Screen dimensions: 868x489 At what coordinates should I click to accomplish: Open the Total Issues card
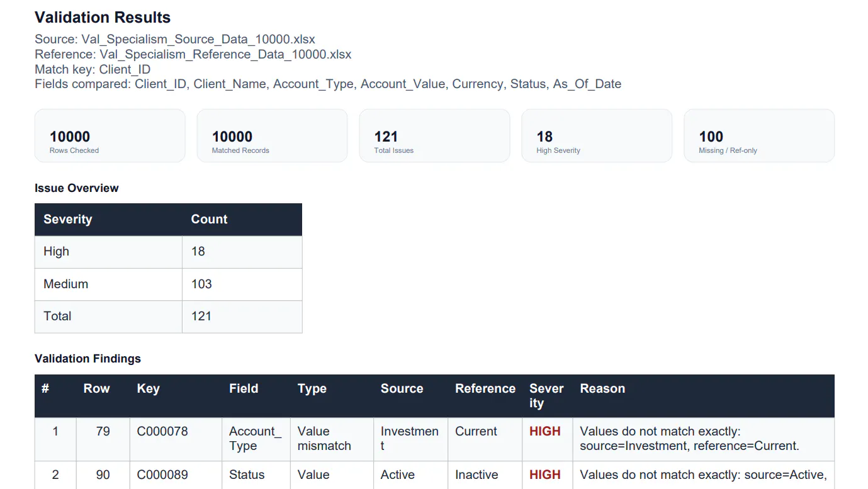click(x=434, y=136)
